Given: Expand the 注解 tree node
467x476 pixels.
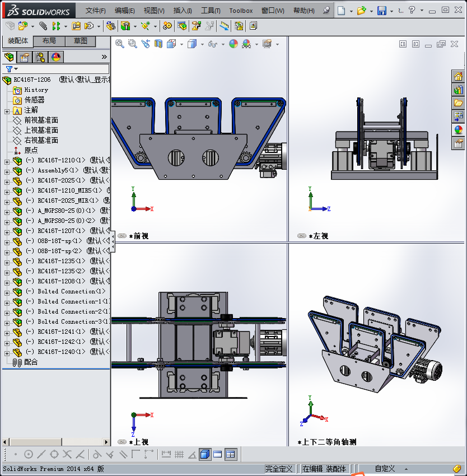Looking at the screenshot, I should click(x=7, y=111).
